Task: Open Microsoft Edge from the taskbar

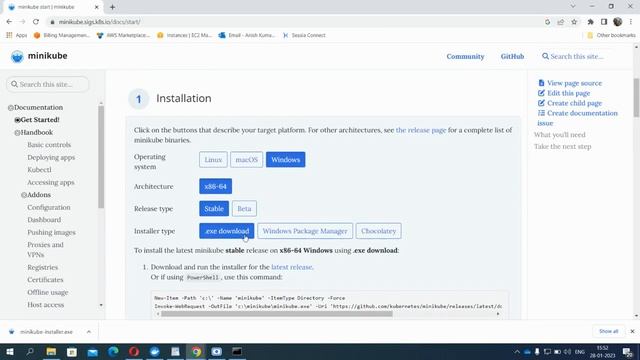Action: tap(113, 351)
